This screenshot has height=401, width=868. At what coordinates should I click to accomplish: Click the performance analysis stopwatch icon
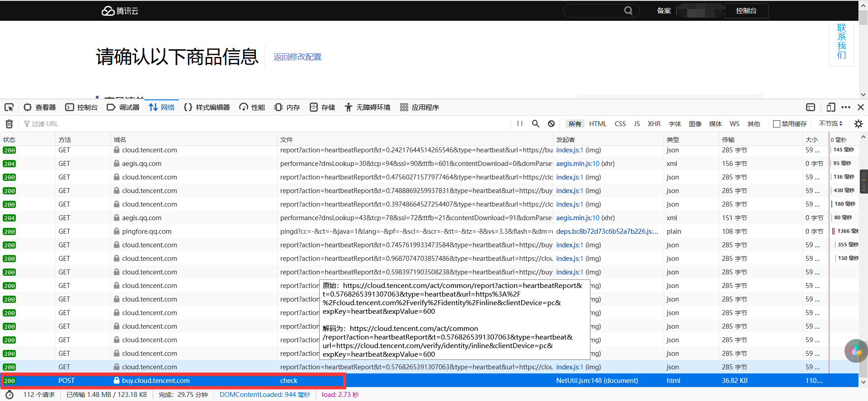(x=9, y=395)
